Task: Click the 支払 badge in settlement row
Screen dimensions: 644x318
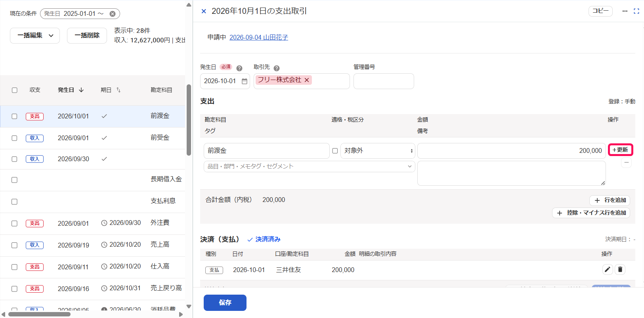Action: point(214,270)
